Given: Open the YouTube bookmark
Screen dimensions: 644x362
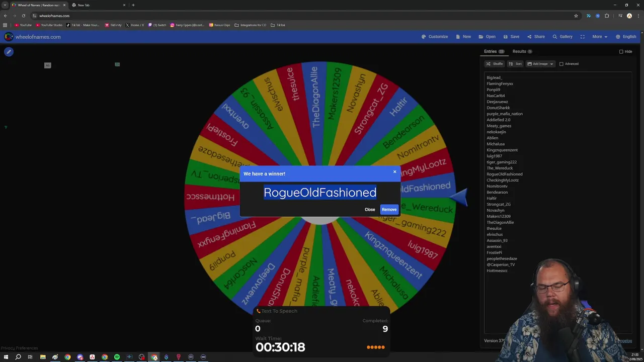Looking at the screenshot, I should [23, 25].
